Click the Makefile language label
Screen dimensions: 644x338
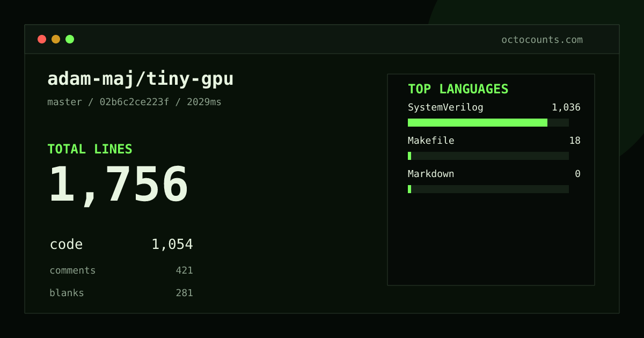click(x=431, y=141)
